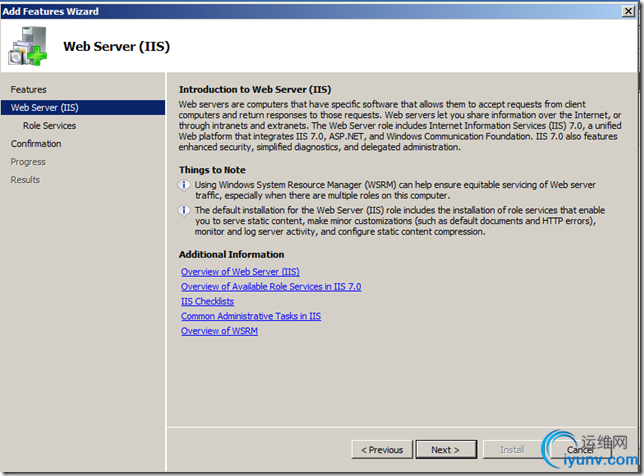Close the Add Features Wizard window
This screenshot has width=644, height=476.
click(x=628, y=11)
